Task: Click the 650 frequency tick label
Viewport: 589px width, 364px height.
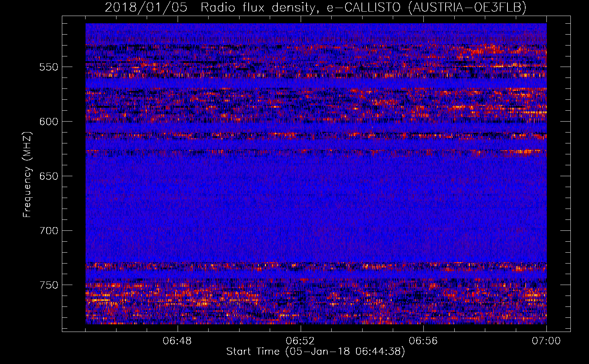Action: coord(49,176)
